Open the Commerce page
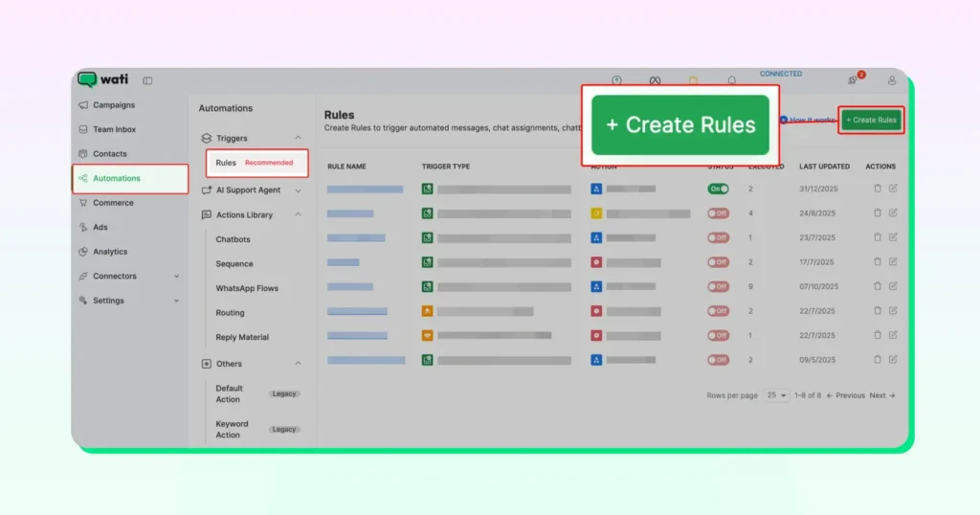The width and height of the screenshot is (980, 515). (113, 203)
